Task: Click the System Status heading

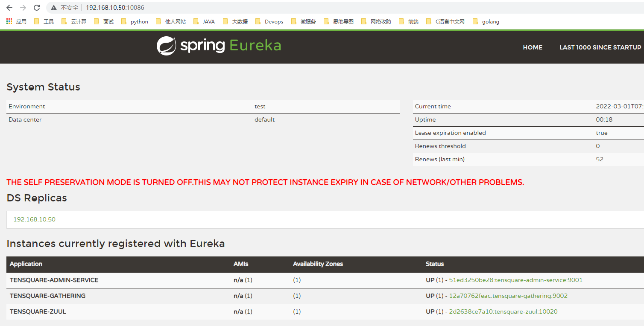Action: pyautogui.click(x=44, y=87)
